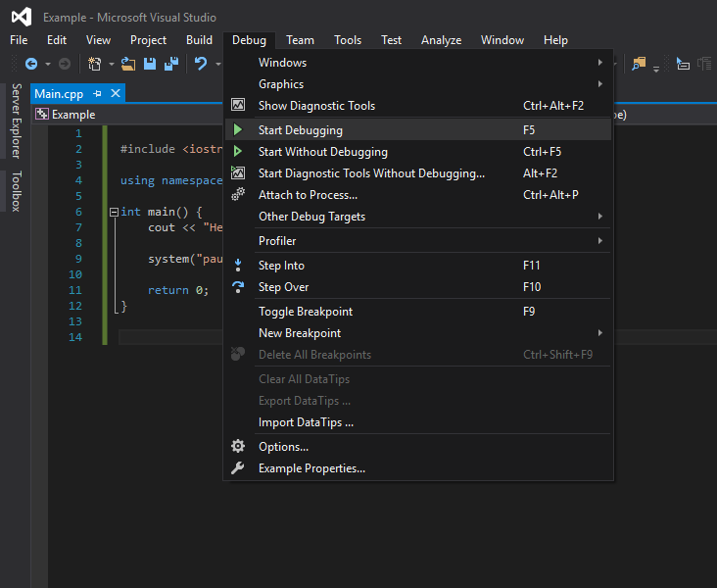
Task: Choose Start Without Debugging menu entry
Action: point(418,152)
